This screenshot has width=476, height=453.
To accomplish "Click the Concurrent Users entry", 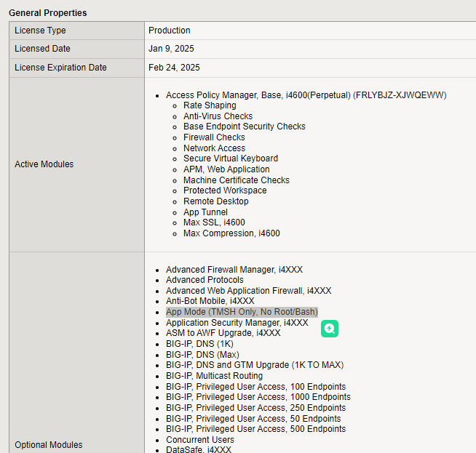I will coord(200,440).
